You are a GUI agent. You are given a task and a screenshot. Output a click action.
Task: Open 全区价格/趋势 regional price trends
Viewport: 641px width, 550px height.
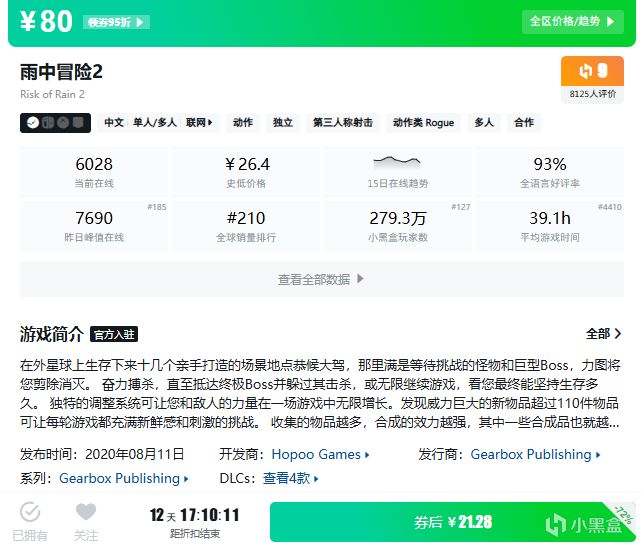(x=572, y=22)
